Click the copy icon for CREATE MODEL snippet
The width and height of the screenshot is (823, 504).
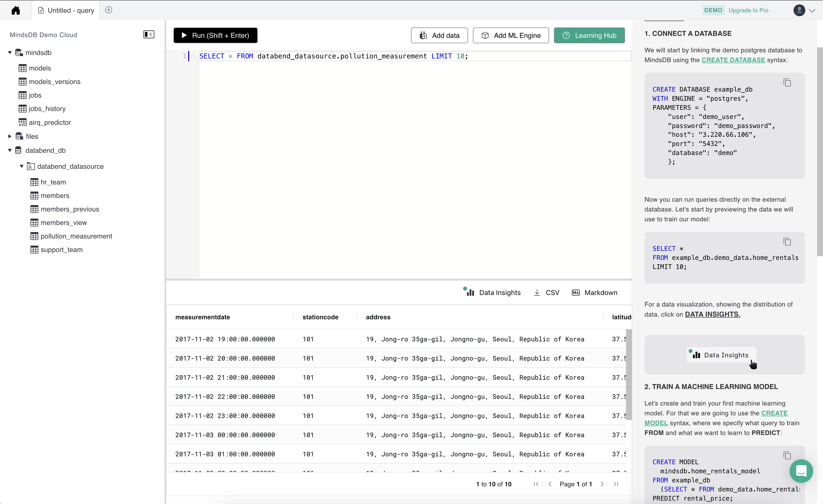[787, 455]
